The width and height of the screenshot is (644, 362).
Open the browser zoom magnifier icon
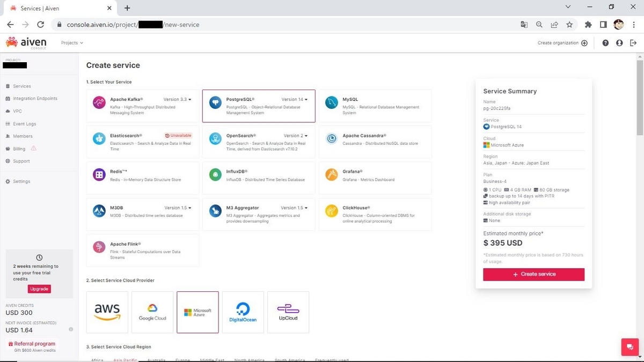point(539,25)
